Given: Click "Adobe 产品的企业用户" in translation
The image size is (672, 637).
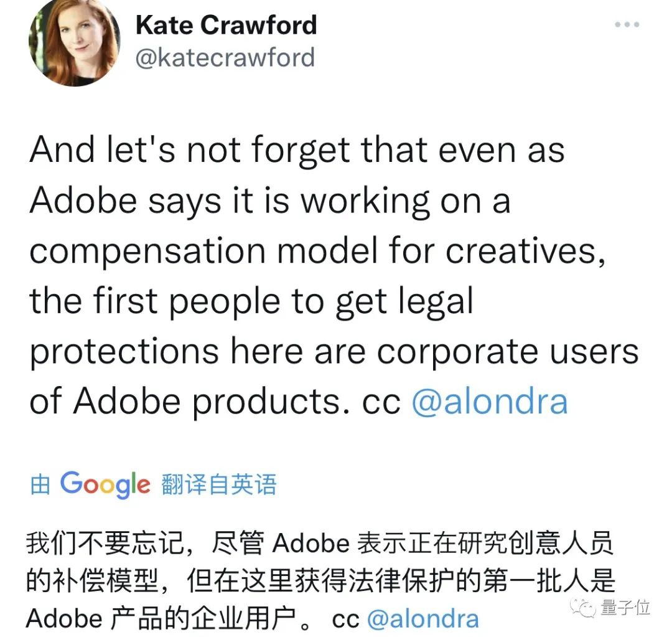Looking at the screenshot, I should click(x=162, y=619).
